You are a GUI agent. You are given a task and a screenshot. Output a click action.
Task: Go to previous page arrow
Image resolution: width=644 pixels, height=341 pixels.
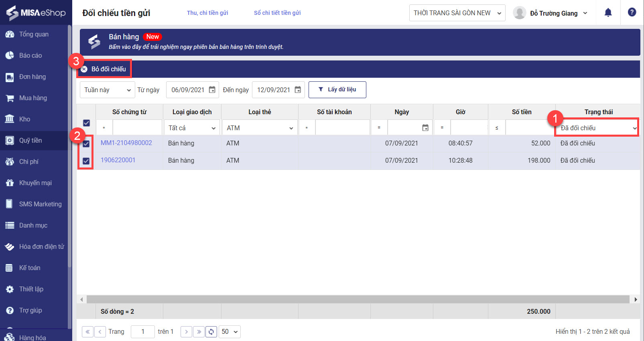coord(100,332)
